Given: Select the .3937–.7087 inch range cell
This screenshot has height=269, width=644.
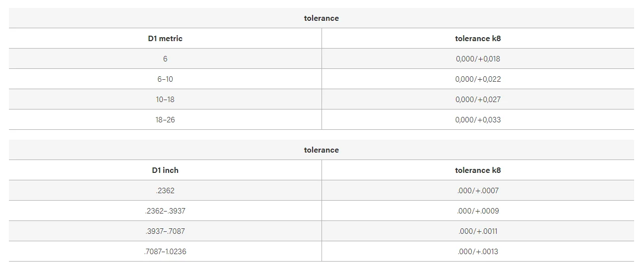Looking at the screenshot, I should pyautogui.click(x=165, y=231).
